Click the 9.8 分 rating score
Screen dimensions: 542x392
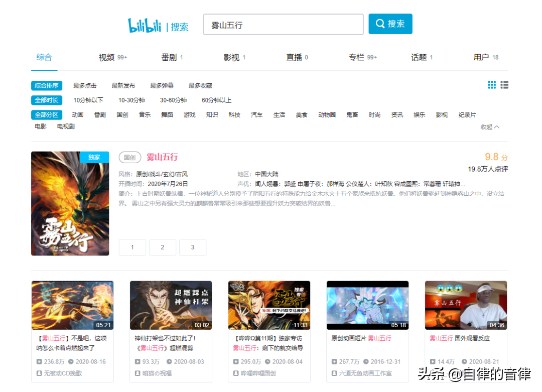pos(496,157)
